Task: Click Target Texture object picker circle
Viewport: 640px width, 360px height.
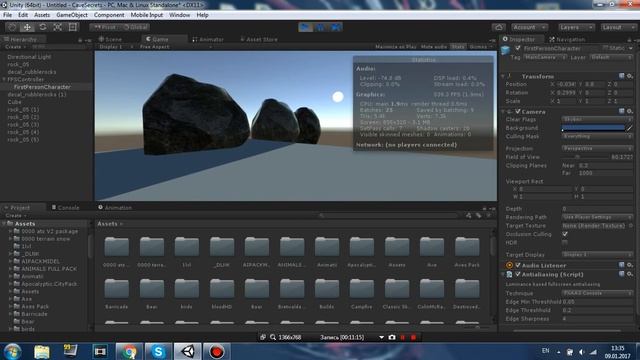Action: [631, 226]
